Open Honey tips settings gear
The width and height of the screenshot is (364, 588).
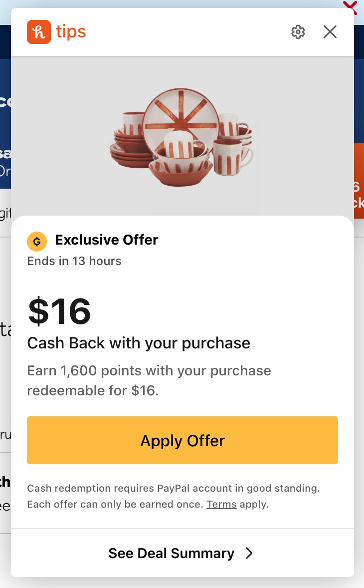tap(298, 32)
